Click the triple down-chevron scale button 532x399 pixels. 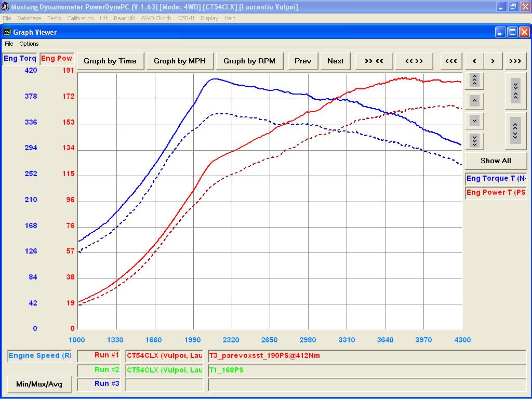tap(474, 140)
